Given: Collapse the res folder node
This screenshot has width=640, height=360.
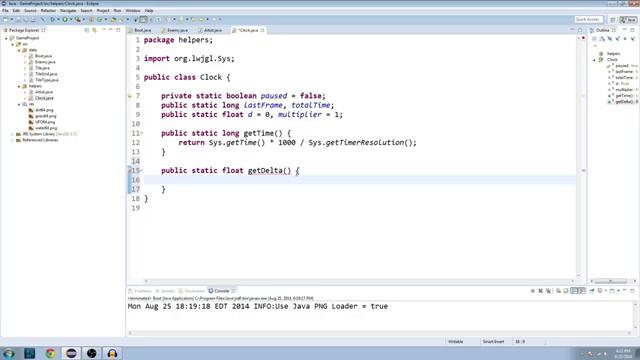Looking at the screenshot, I should coord(19,104).
